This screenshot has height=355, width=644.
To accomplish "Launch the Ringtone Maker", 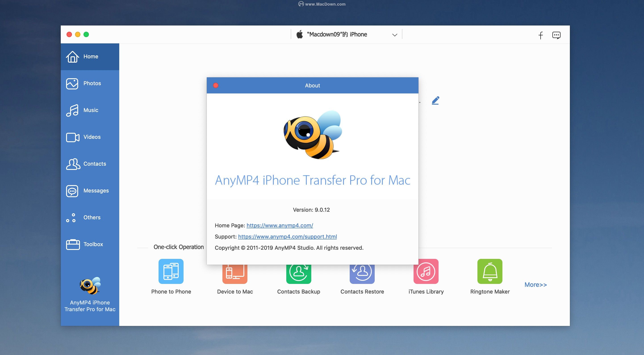I will [x=490, y=271].
